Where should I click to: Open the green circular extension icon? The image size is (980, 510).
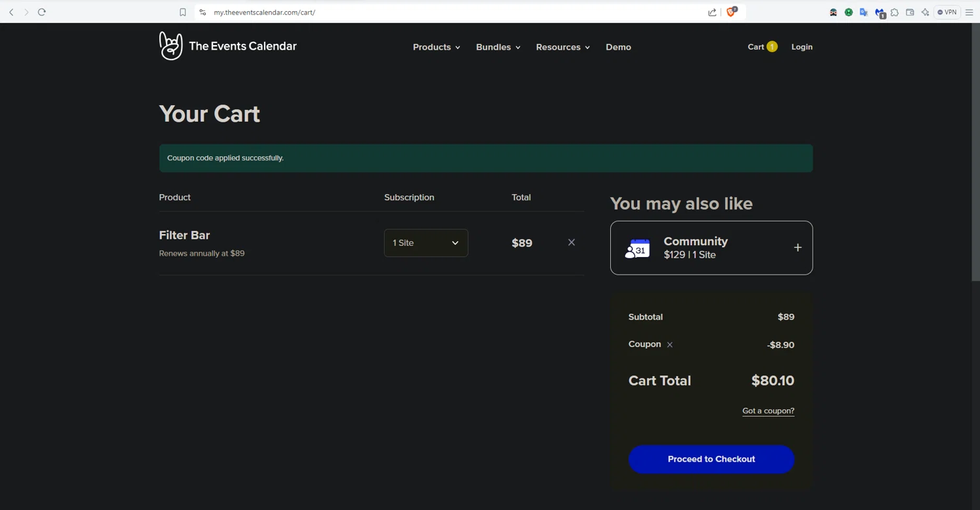point(849,12)
